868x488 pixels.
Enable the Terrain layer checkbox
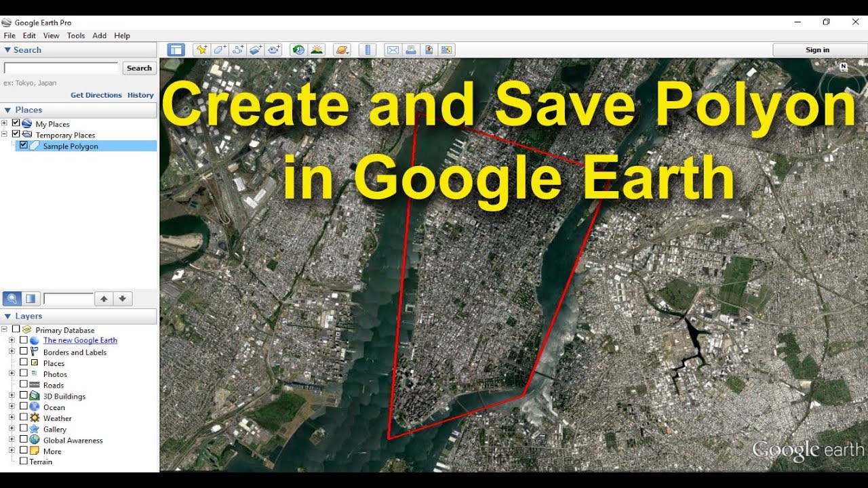pos(24,461)
